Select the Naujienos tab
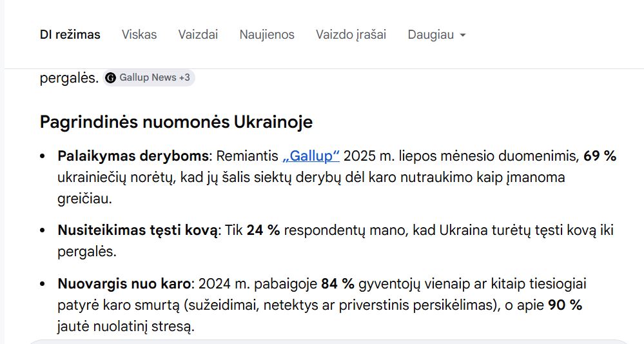This screenshot has height=344, width=644. pyautogui.click(x=267, y=35)
